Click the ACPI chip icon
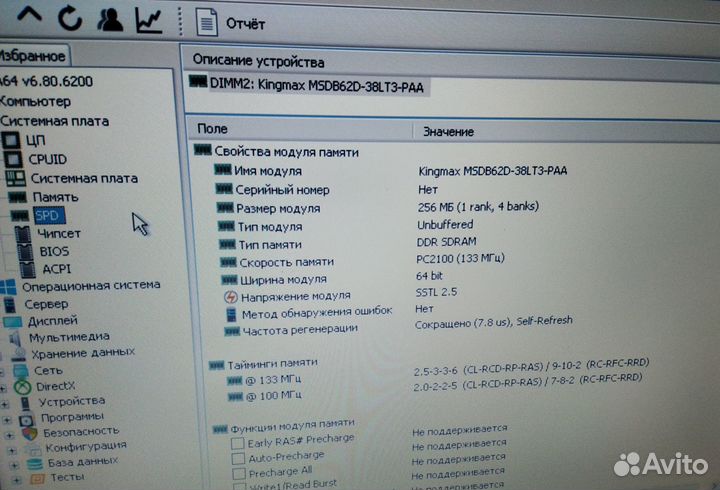Viewport: 720px width, 490px height. (28, 270)
